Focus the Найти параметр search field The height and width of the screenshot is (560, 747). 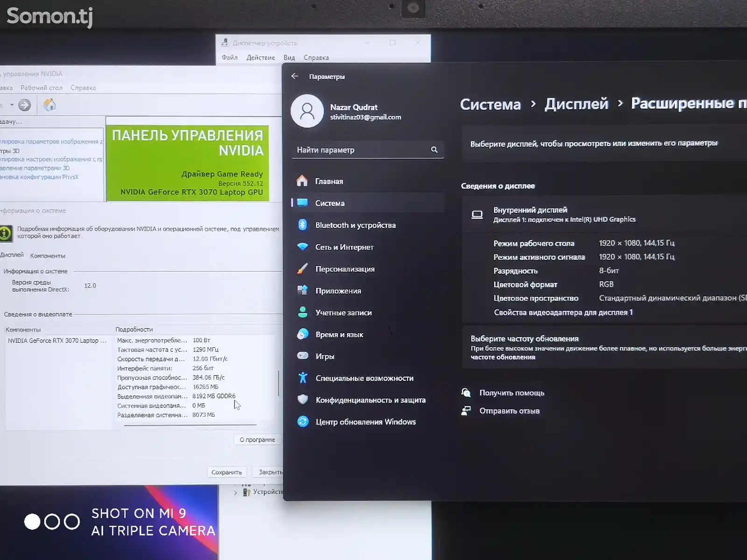pyautogui.click(x=367, y=150)
